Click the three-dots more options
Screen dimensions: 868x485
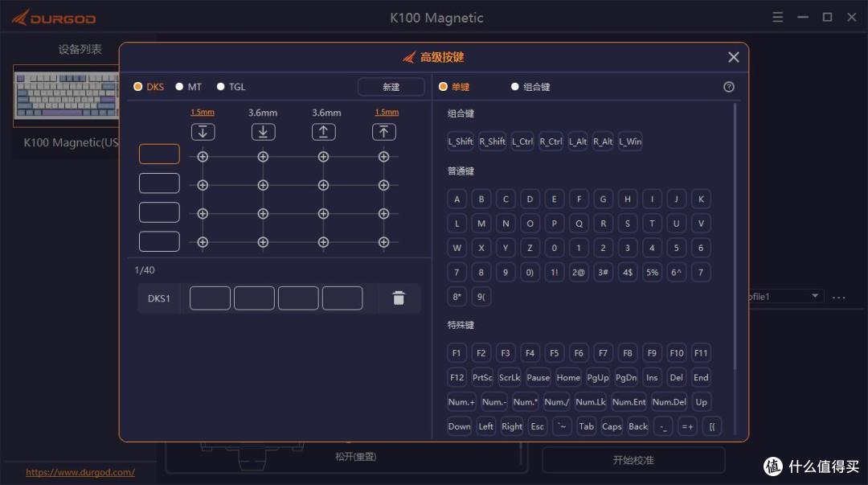(838, 297)
